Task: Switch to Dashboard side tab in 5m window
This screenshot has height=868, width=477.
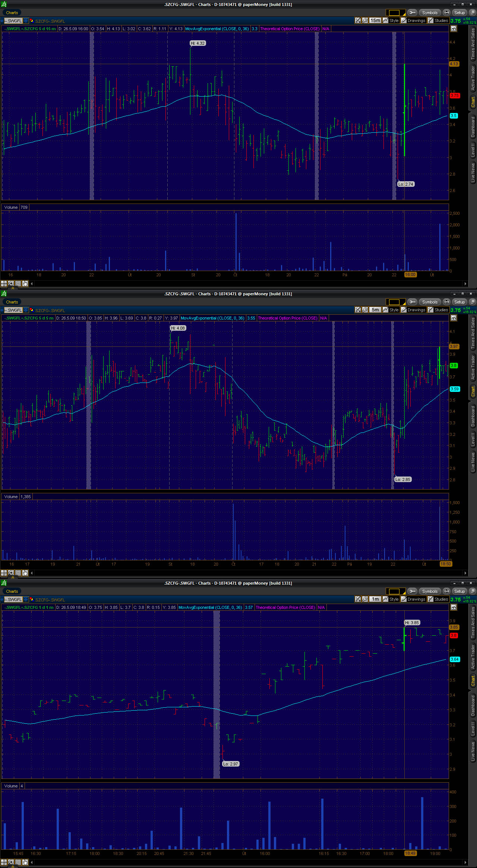Action: pos(473,416)
